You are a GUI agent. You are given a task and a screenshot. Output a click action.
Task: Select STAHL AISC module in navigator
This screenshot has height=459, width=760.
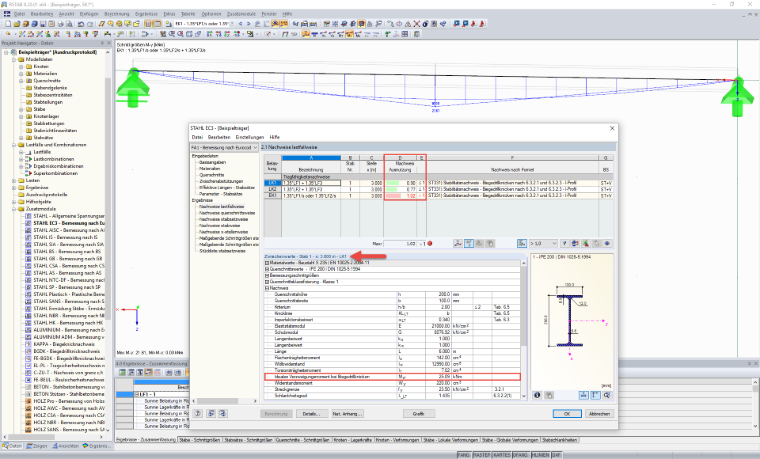68,230
